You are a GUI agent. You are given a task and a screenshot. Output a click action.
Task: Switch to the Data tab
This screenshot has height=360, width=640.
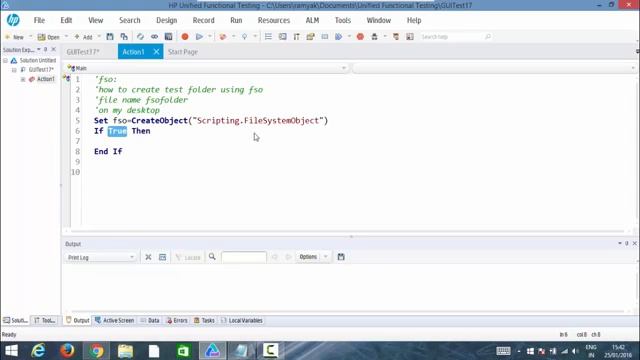pos(150,321)
